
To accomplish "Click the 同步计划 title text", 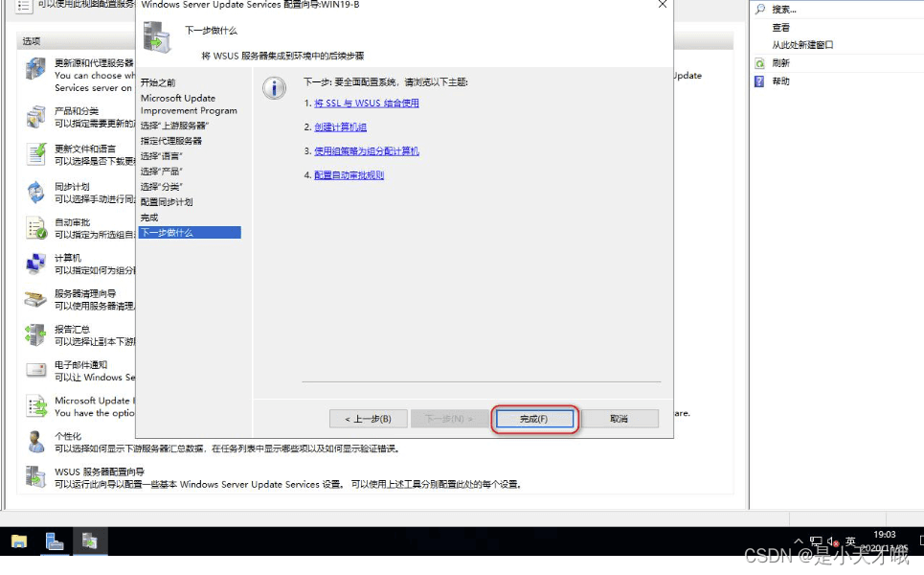I will [72, 186].
